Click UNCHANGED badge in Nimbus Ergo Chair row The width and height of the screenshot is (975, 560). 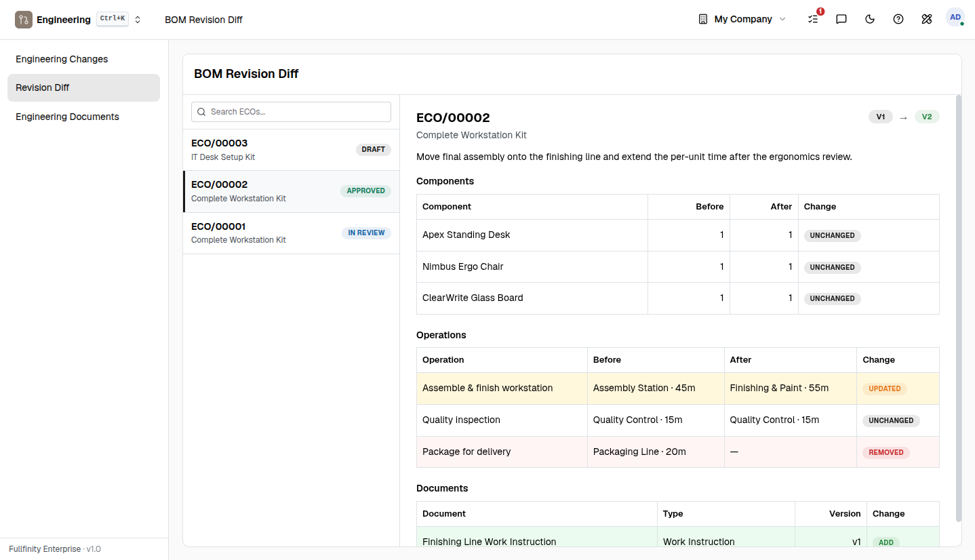point(832,267)
